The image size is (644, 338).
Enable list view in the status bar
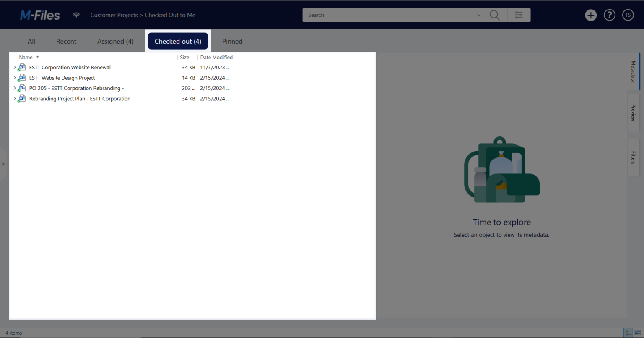pyautogui.click(x=628, y=332)
